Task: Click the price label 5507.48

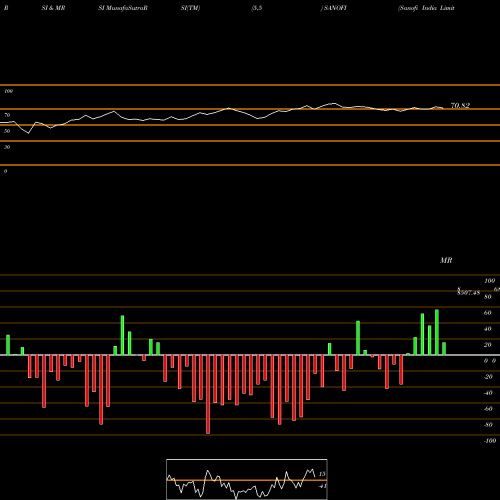Action: pyautogui.click(x=468, y=293)
